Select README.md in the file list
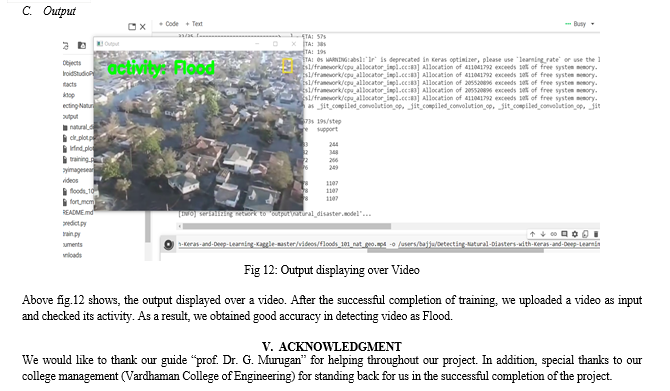 click(x=78, y=213)
